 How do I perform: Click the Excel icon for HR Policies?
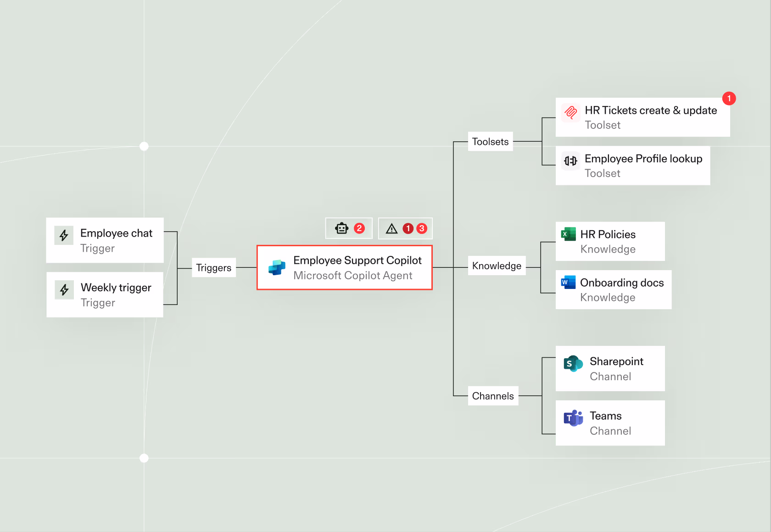coord(569,234)
